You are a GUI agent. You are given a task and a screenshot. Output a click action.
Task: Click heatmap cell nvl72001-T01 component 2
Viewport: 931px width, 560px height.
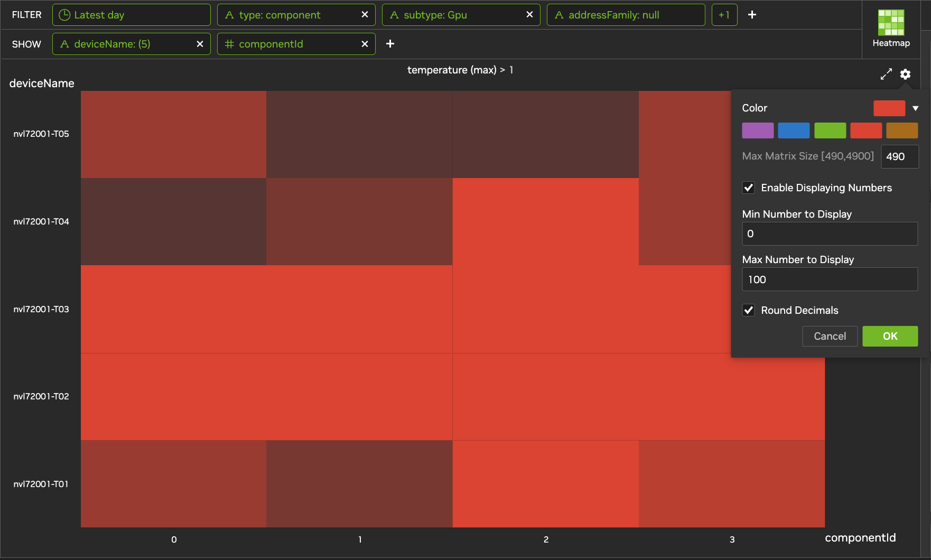(x=546, y=484)
